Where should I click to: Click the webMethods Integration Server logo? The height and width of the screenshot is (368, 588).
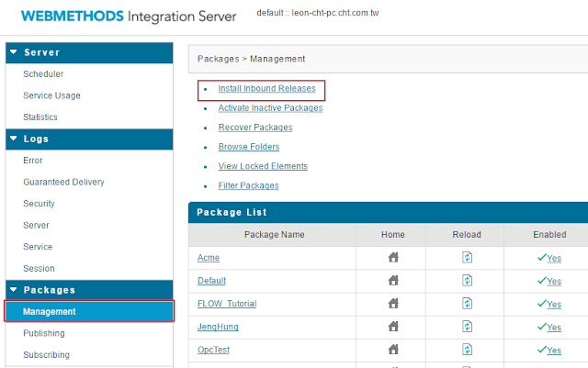129,17
